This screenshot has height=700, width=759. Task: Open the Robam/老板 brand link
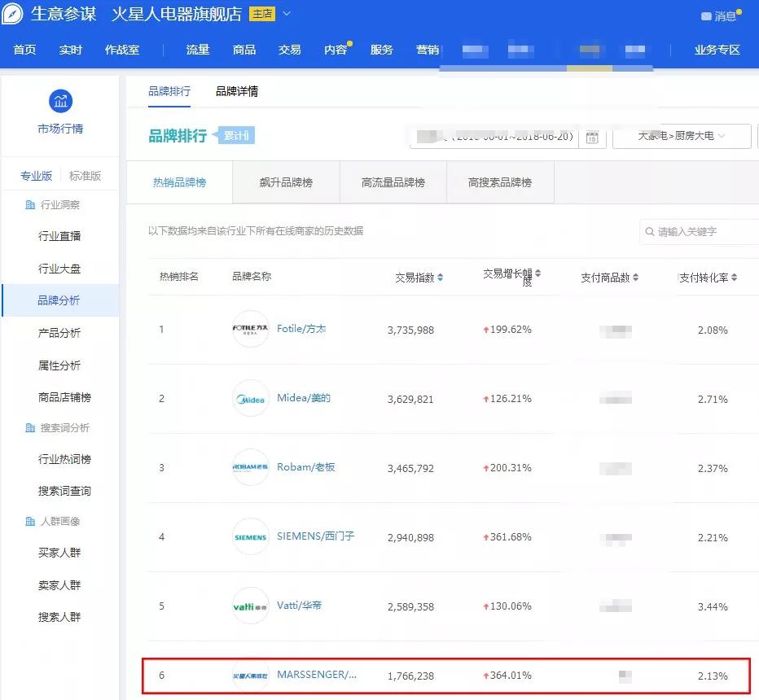pos(306,467)
